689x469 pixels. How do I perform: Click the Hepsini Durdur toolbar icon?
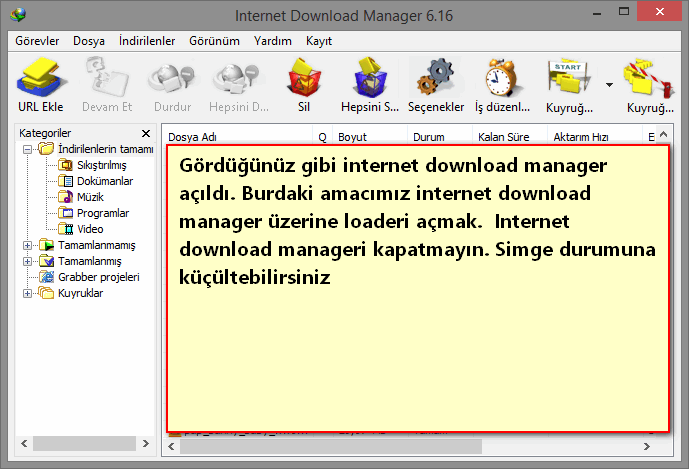point(238,77)
